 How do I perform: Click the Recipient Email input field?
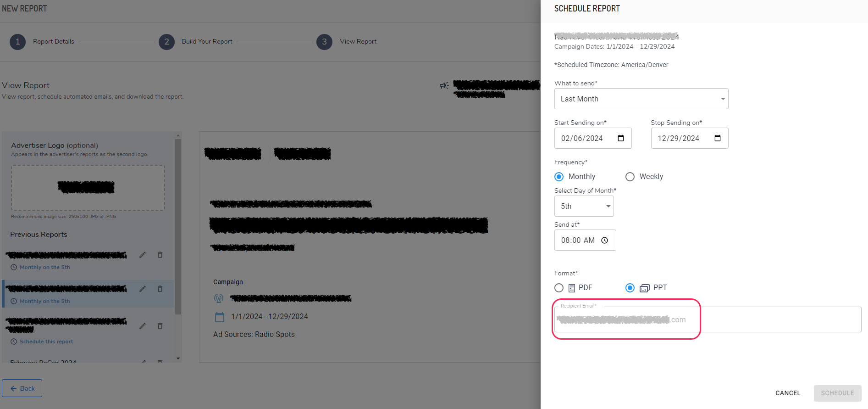(708, 319)
